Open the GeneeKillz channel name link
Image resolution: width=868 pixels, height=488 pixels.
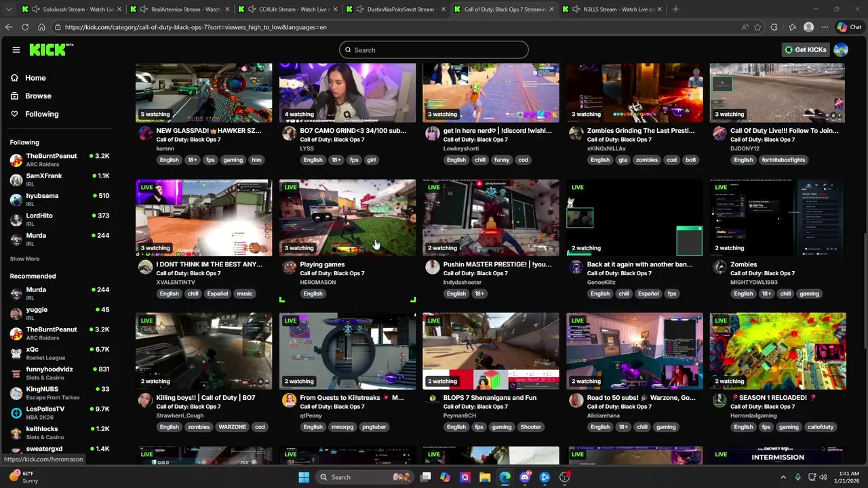tap(601, 282)
